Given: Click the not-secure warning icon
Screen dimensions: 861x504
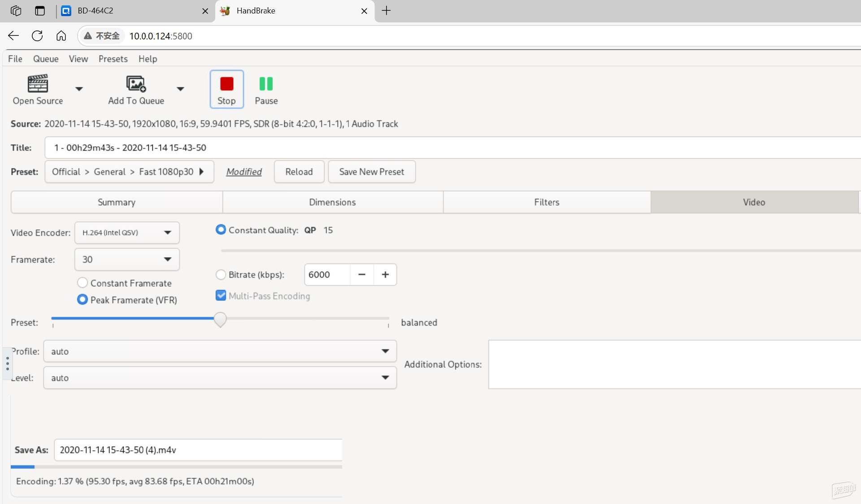Looking at the screenshot, I should click(x=88, y=36).
